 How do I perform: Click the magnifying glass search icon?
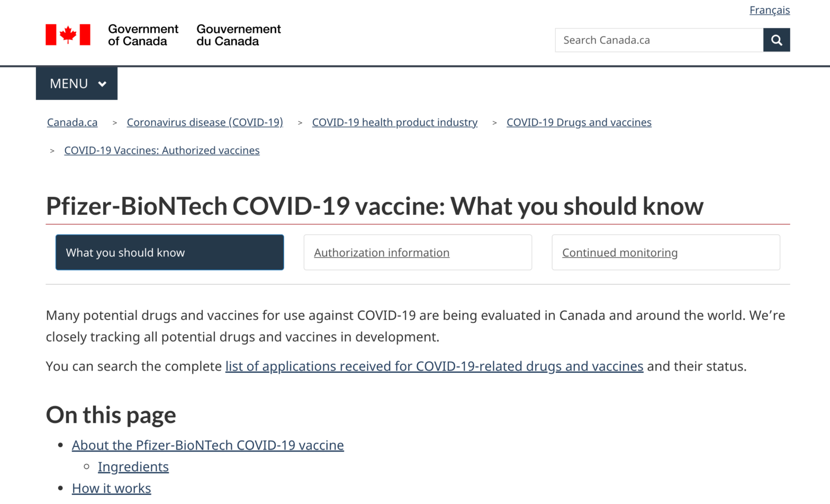777,40
